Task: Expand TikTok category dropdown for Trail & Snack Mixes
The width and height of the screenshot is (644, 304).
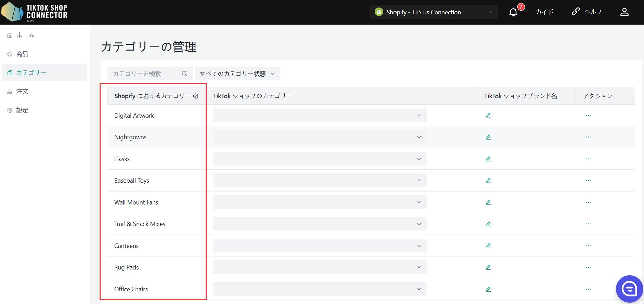Action: pos(320,224)
